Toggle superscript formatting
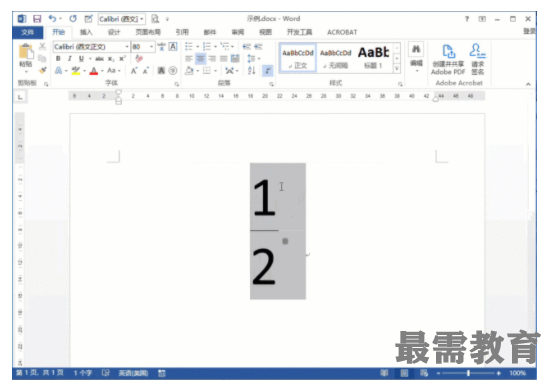The height and width of the screenshot is (387, 547). (122, 58)
